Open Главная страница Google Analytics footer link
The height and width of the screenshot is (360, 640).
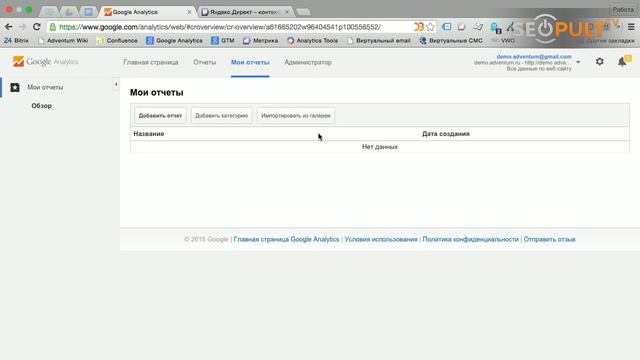(287, 239)
